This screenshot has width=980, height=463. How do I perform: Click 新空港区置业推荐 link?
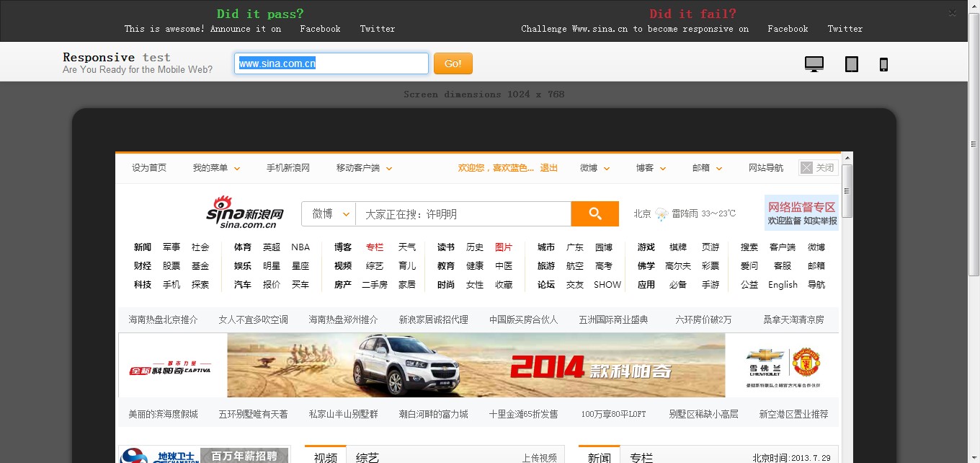pos(793,414)
